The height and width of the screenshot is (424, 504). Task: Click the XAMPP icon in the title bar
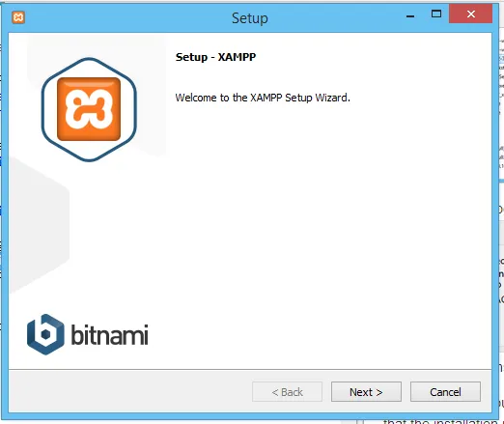[x=18, y=17]
